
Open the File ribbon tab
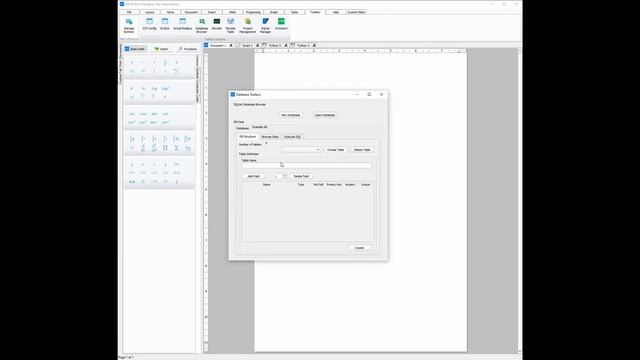coord(129,12)
